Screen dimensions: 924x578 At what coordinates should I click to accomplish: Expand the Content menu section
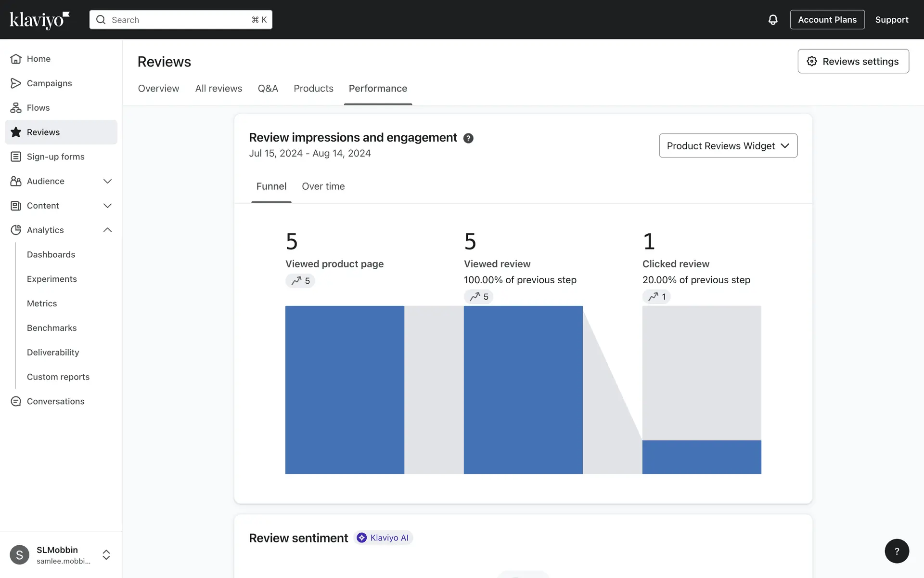point(107,206)
